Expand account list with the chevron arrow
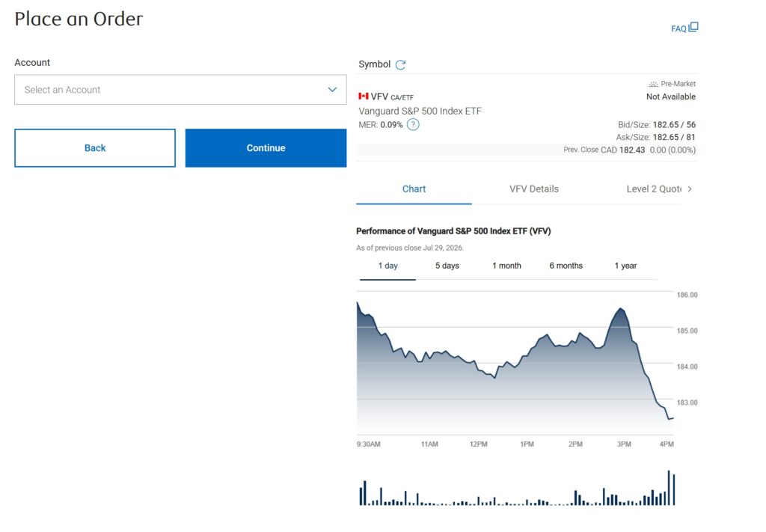This screenshot has height=532, width=766. [332, 89]
